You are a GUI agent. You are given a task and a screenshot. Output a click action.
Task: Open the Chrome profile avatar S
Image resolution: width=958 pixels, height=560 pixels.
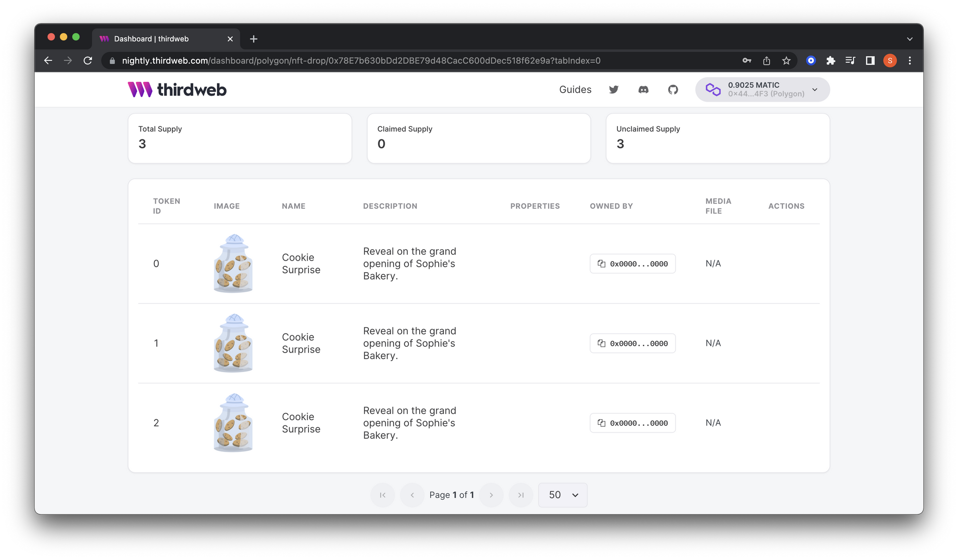click(x=890, y=60)
